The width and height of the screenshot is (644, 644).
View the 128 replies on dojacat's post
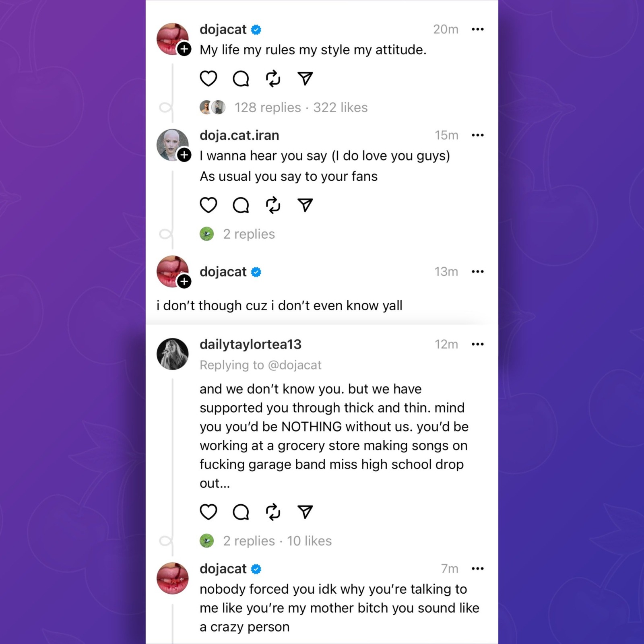tap(268, 107)
